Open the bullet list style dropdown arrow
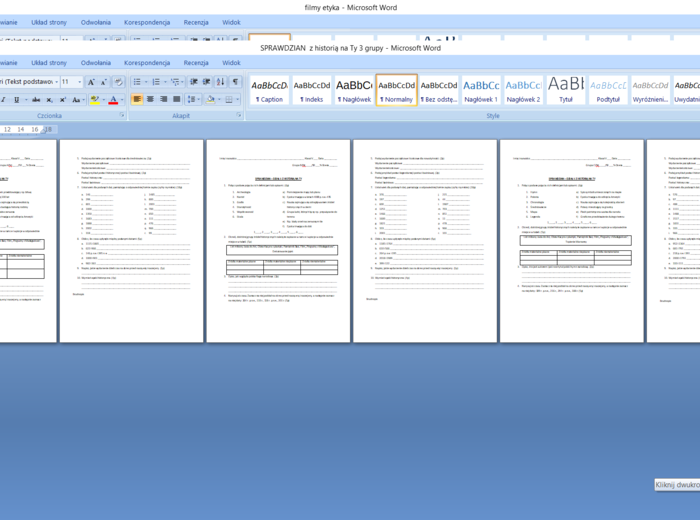 pos(148,82)
